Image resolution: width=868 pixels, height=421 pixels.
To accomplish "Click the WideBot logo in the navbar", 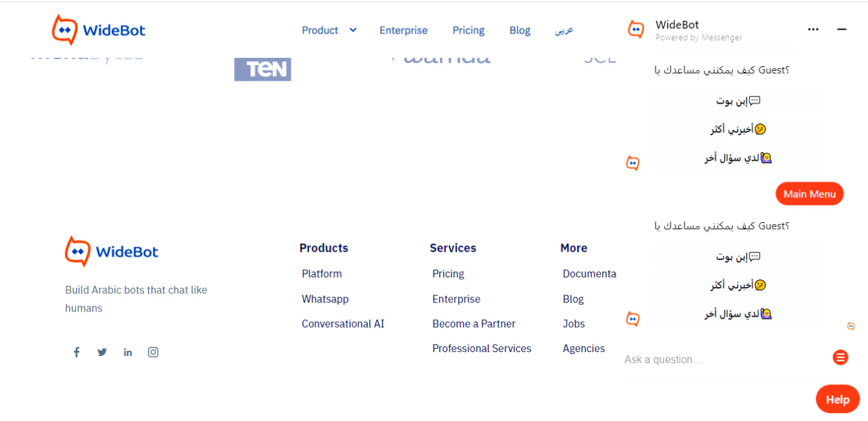I will 98,29.
